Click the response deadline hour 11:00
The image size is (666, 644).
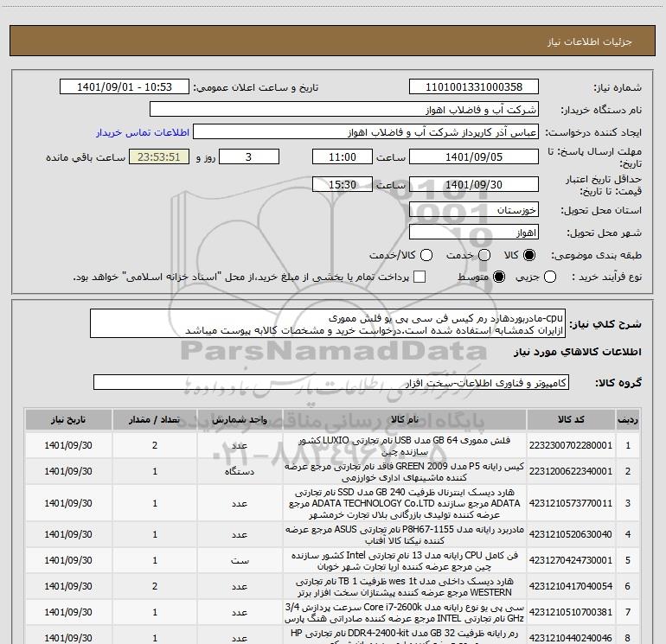tap(343, 156)
